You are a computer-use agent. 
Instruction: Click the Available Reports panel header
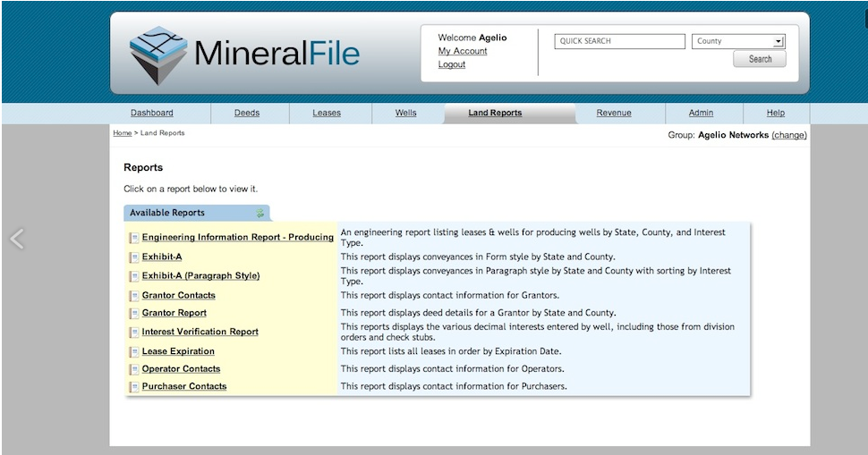click(x=197, y=213)
